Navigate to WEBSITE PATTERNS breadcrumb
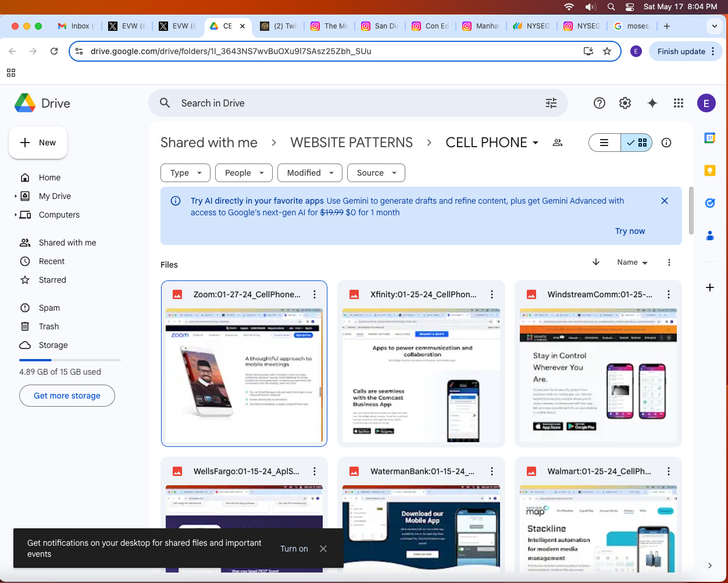 pyautogui.click(x=352, y=143)
